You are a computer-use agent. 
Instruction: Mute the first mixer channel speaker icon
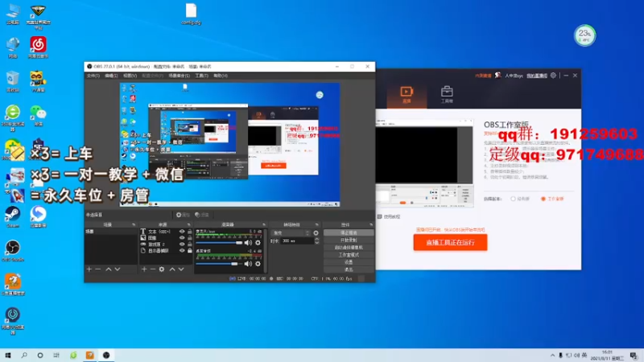pyautogui.click(x=248, y=243)
